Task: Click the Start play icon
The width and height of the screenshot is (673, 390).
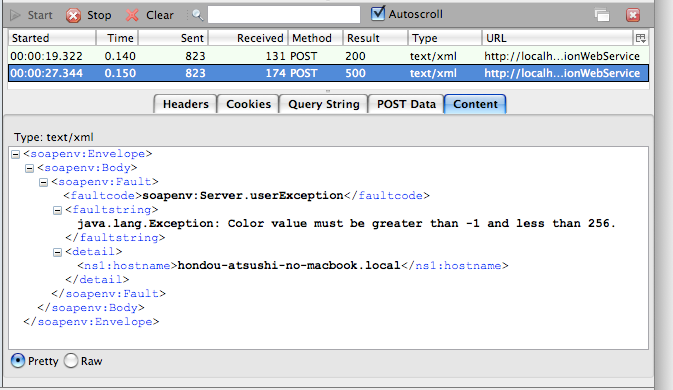Action: tap(15, 15)
